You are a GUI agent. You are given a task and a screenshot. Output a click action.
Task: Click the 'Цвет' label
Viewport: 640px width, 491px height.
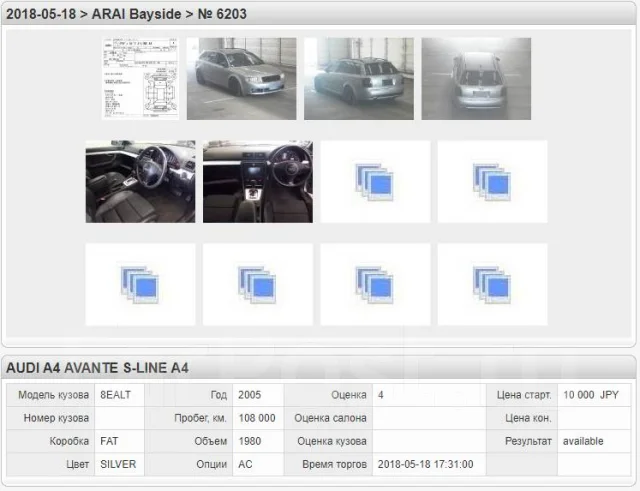point(78,464)
